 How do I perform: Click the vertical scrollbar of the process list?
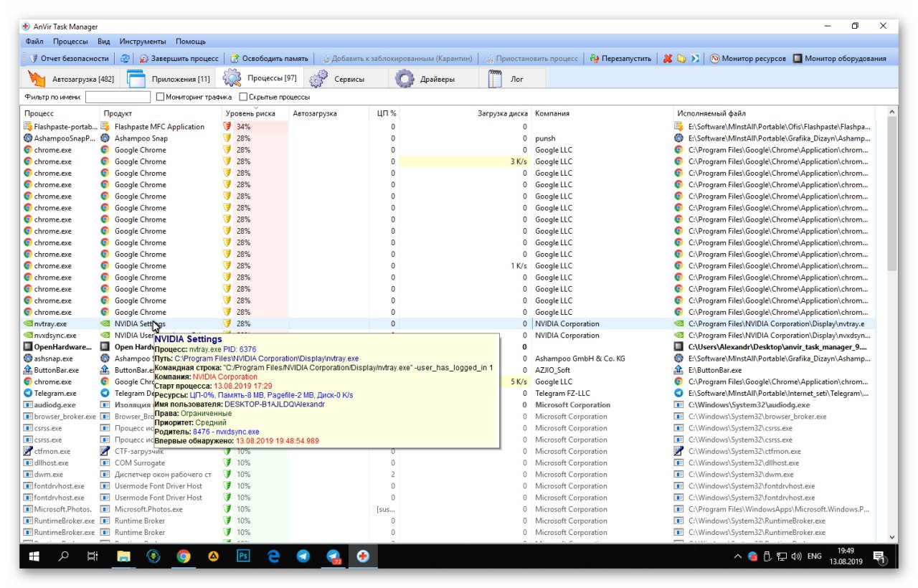coord(892,194)
